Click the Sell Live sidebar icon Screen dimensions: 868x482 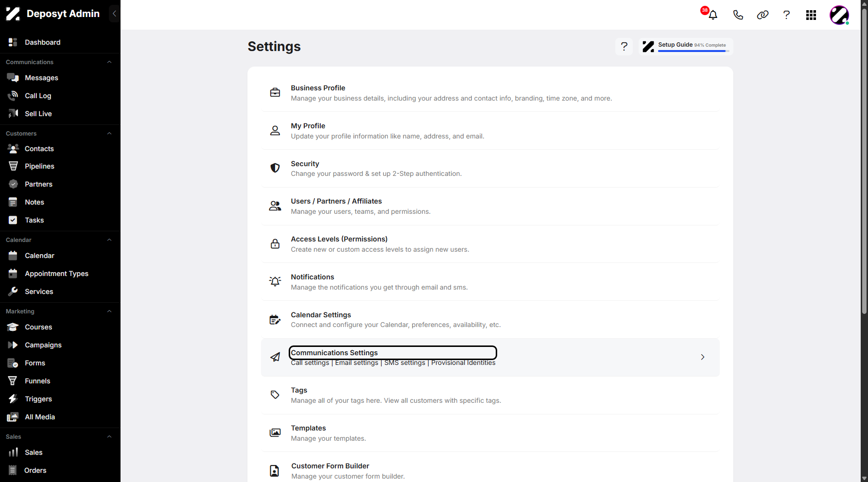click(13, 114)
